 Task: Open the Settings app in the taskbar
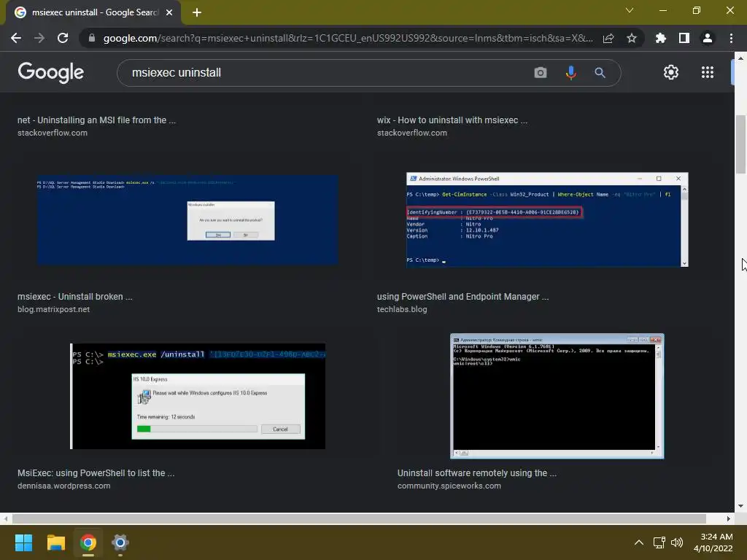120,542
